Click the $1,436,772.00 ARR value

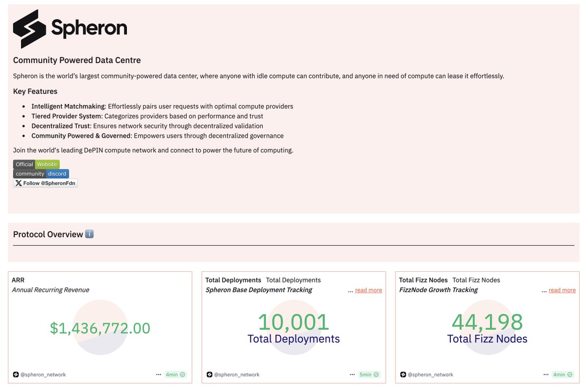pyautogui.click(x=100, y=328)
